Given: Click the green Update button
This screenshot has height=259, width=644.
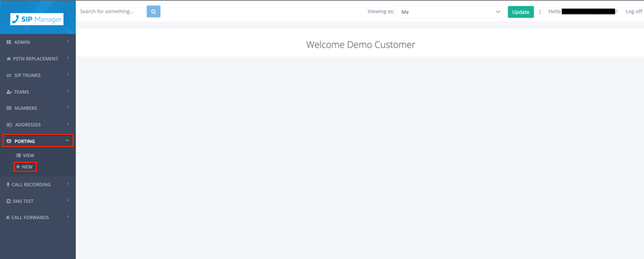Looking at the screenshot, I should pos(521,12).
